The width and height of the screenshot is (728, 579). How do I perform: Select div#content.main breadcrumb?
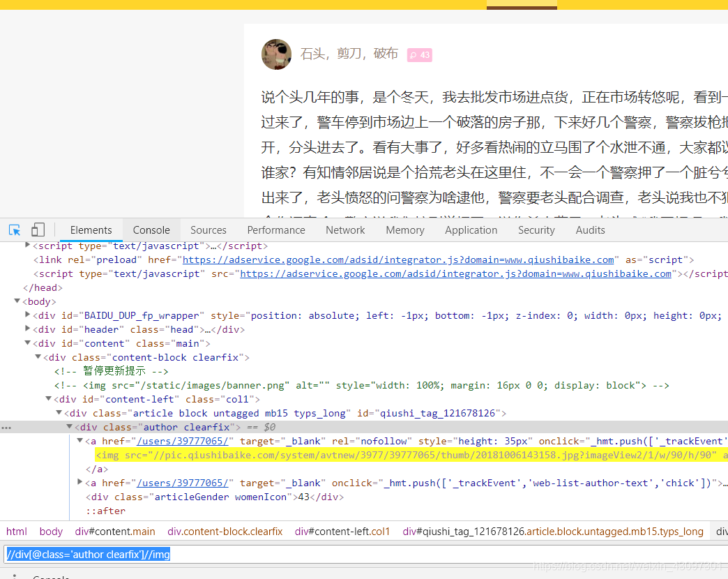coord(115,531)
